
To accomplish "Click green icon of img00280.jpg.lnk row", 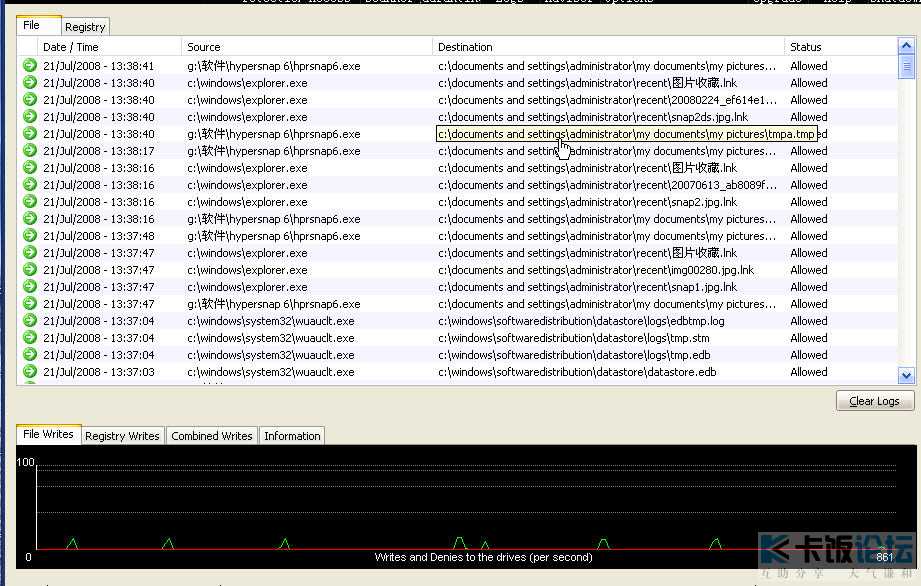I will tap(30, 270).
